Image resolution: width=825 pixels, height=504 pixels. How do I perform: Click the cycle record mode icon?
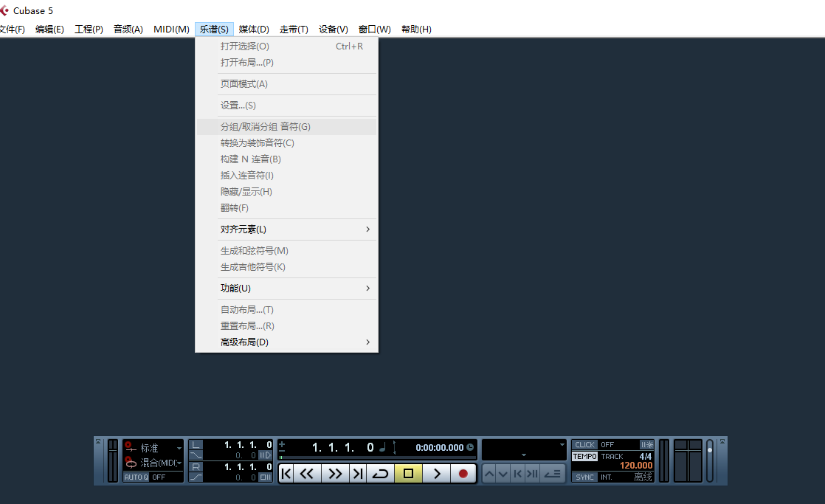point(131,463)
